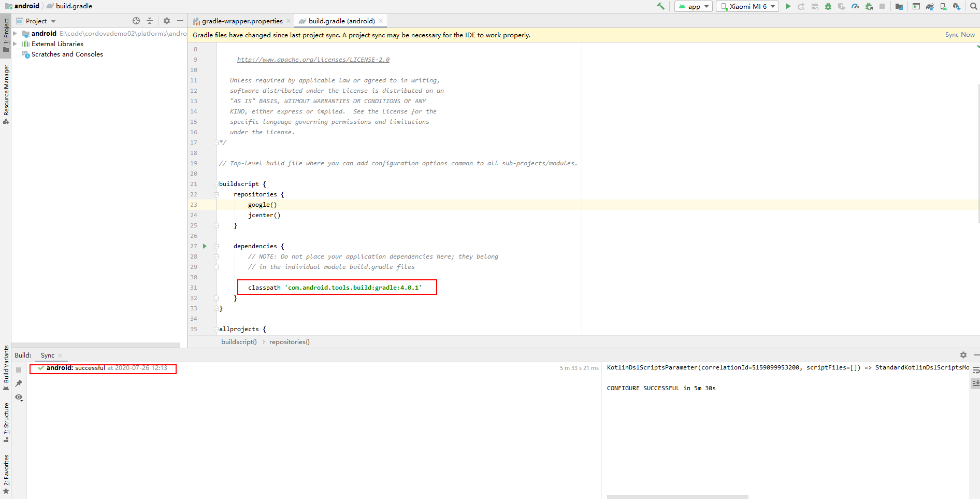Select the build.gradle (android) tab
980x499 pixels.
click(341, 21)
